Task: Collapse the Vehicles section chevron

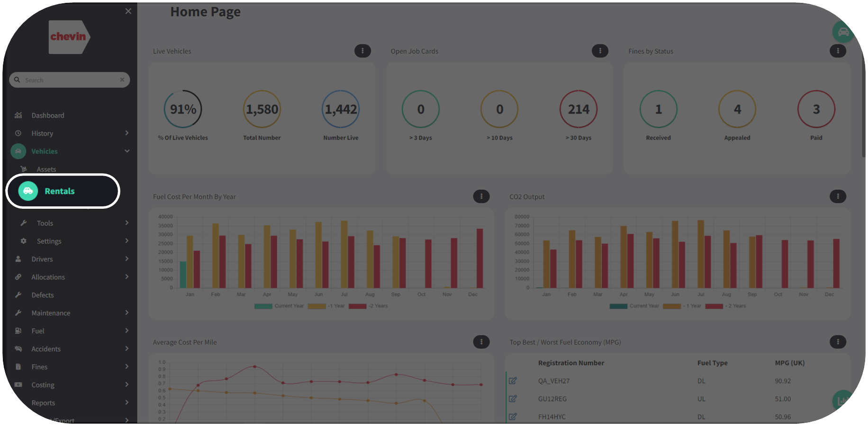Action: pyautogui.click(x=127, y=151)
